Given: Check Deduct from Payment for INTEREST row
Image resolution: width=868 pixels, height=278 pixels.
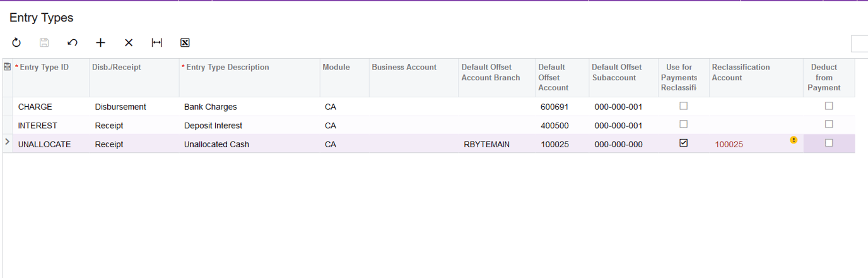Looking at the screenshot, I should (x=829, y=124).
